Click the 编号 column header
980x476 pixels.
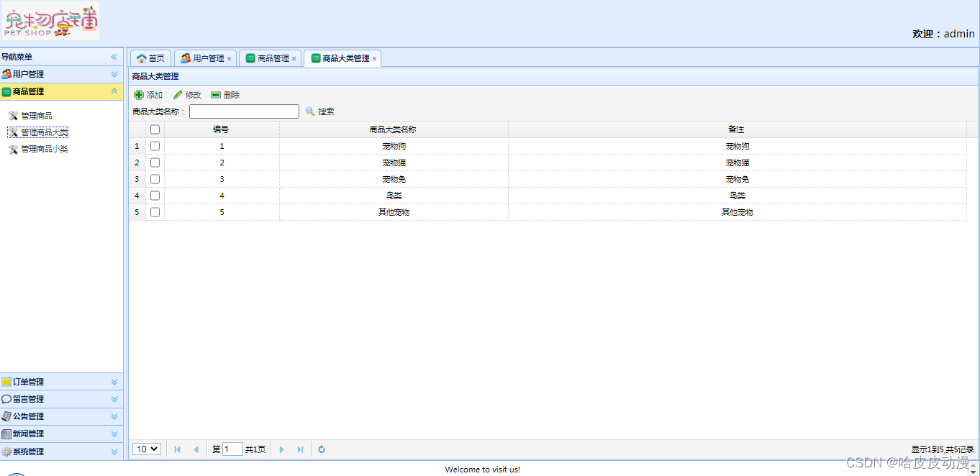[x=222, y=129]
